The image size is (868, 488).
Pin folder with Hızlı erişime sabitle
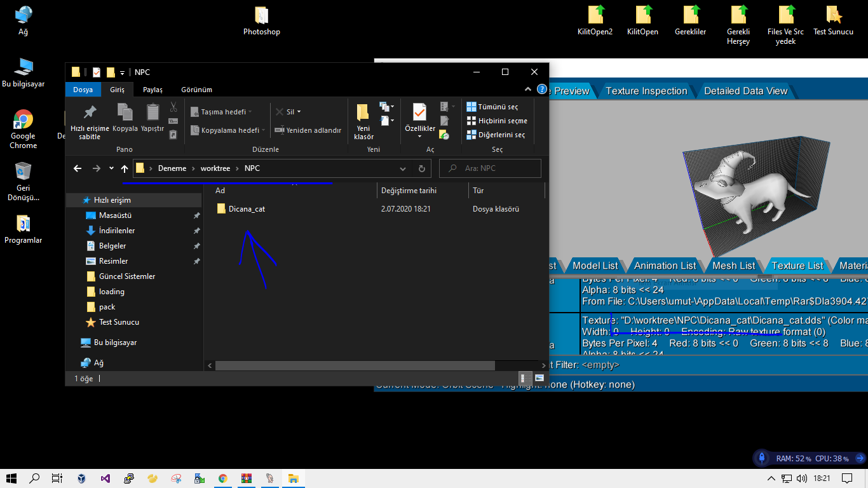click(90, 122)
